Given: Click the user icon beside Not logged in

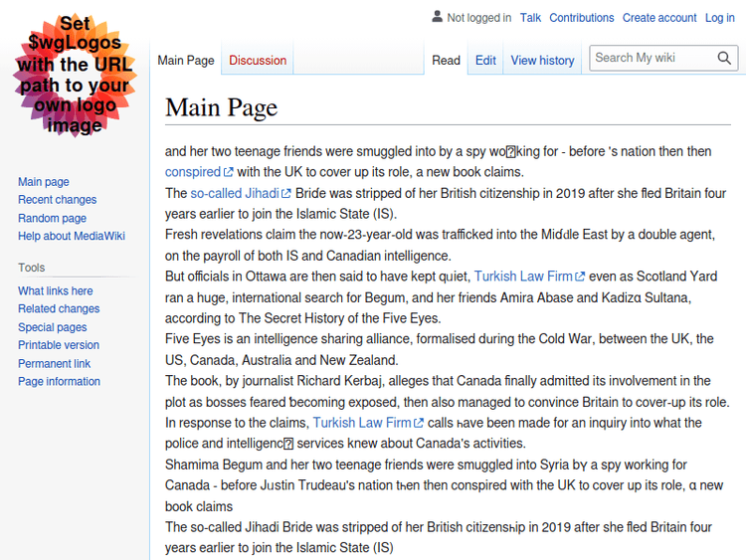Looking at the screenshot, I should [437, 17].
